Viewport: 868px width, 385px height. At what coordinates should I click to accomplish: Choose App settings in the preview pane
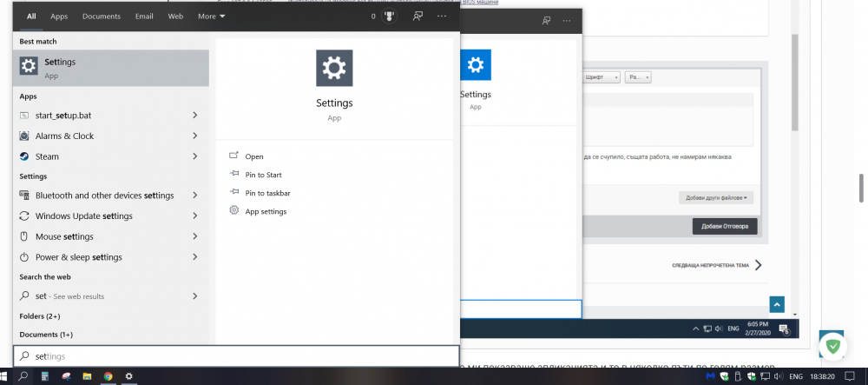tap(258, 211)
